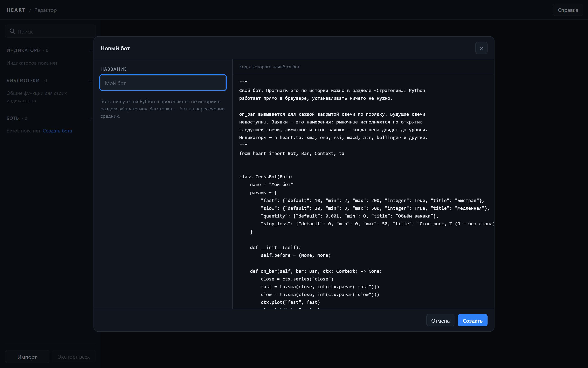This screenshot has width=588, height=368.
Task: Click 'Код, с которого начнётся бот' caption
Action: (269, 67)
